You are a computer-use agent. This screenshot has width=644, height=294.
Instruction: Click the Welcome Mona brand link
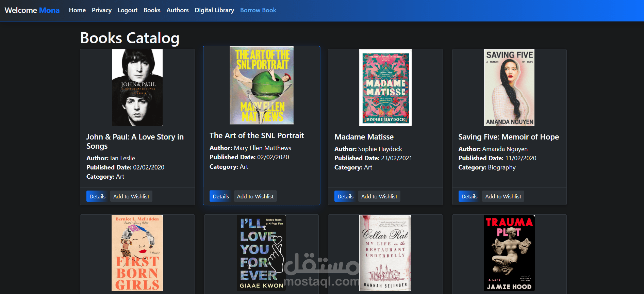tap(32, 10)
